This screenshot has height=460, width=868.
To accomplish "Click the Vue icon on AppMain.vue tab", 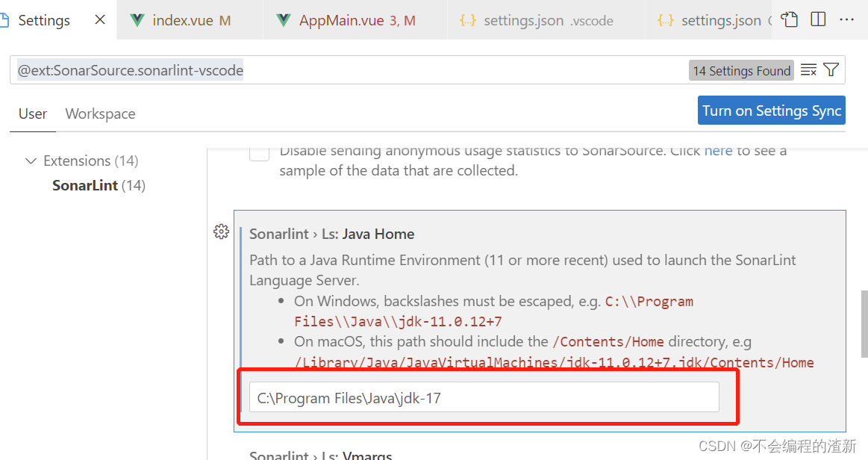I will 284,20.
